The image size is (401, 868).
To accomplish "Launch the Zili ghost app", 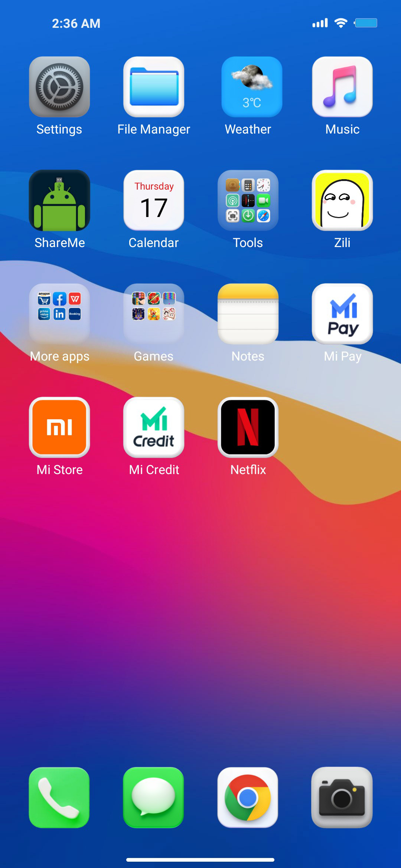I will 342,200.
